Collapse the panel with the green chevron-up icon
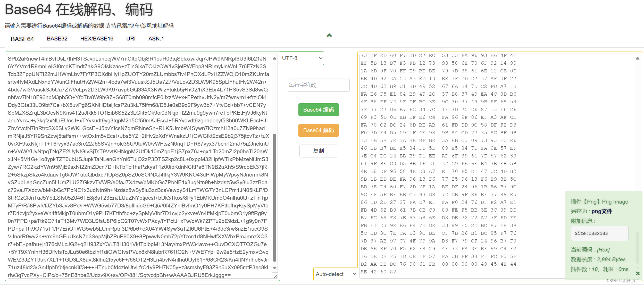The image size is (644, 285). (329, 36)
